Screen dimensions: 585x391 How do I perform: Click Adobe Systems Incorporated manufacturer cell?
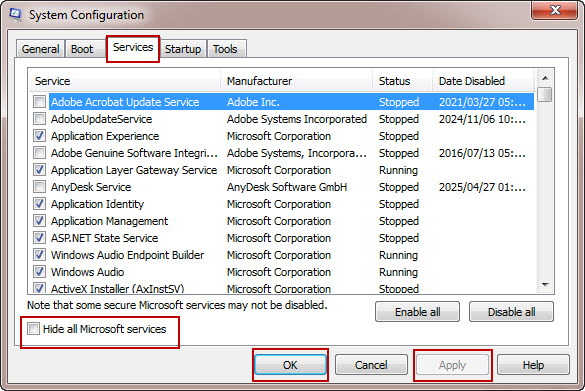tap(297, 119)
